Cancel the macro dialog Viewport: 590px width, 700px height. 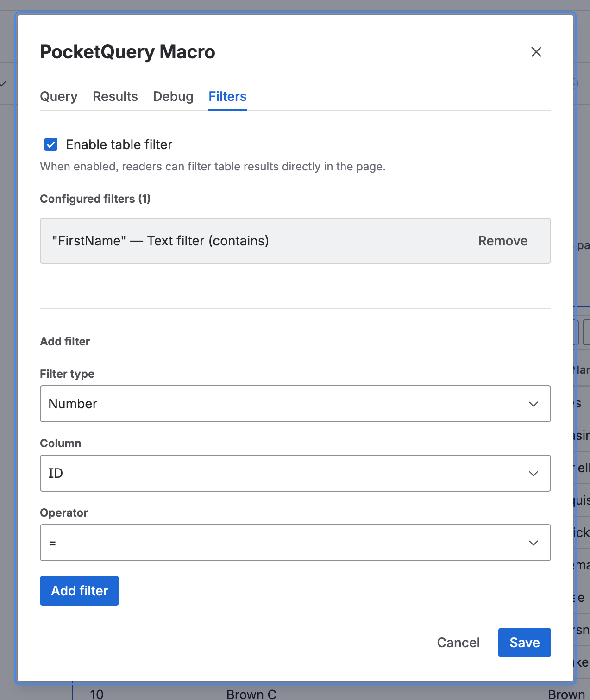[458, 643]
